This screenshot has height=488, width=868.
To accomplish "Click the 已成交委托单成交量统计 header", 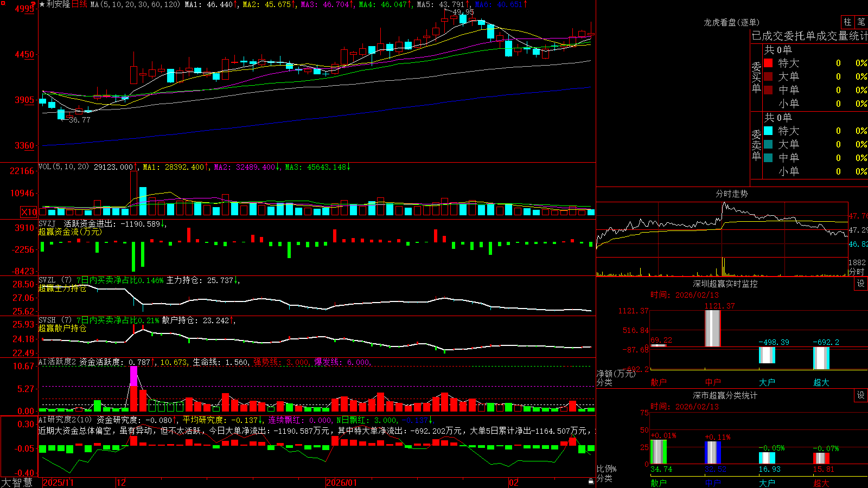I will click(809, 36).
